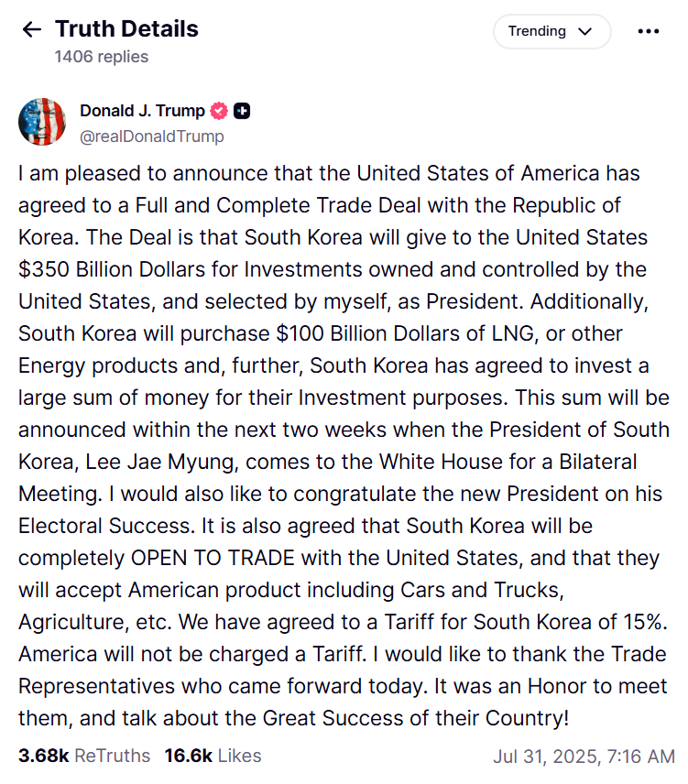View the 16.6k Likes list
Image resolution: width=688 pixels, height=784 pixels.
pos(213,756)
